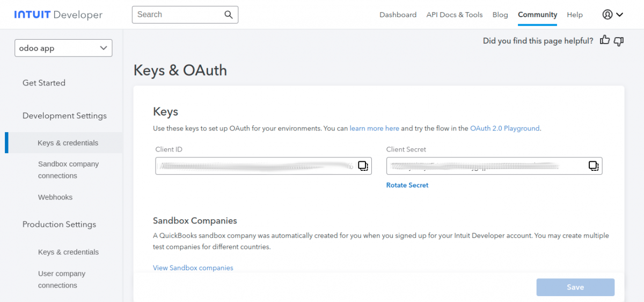Image resolution: width=644 pixels, height=302 pixels.
Task: Click the Save button
Action: click(575, 287)
